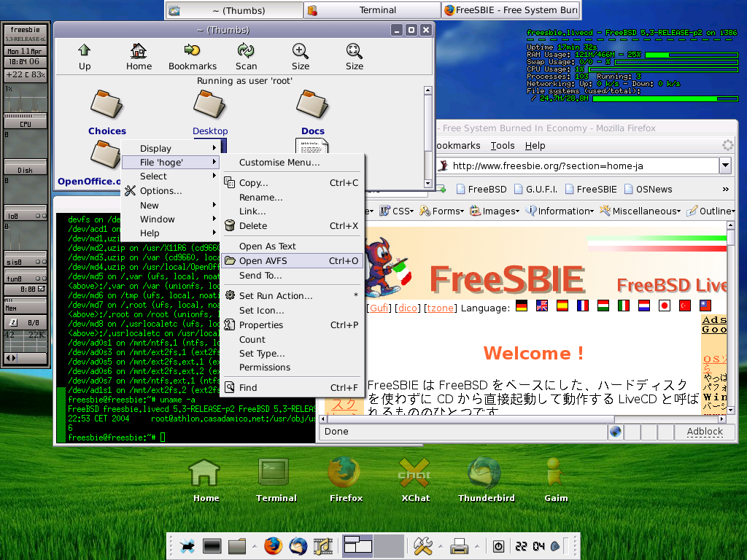This screenshot has height=560, width=747.
Task: Open the terminal launcher in bottom panel
Action: tap(212, 545)
